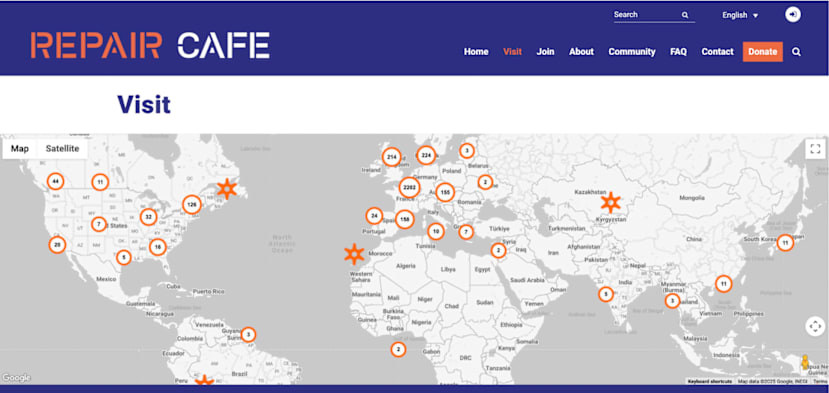Open the 126 cluster in eastern Canada
829x393 pixels.
pyautogui.click(x=191, y=204)
